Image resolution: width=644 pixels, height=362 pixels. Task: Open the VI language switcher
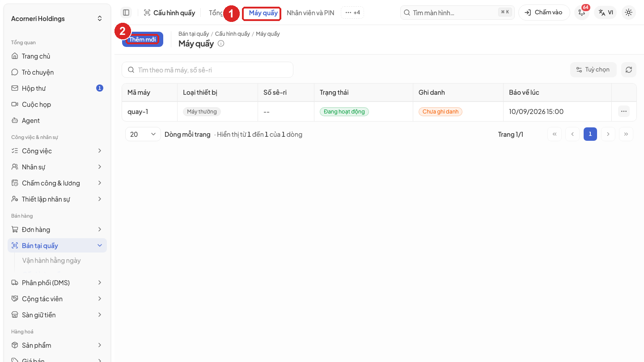click(606, 13)
